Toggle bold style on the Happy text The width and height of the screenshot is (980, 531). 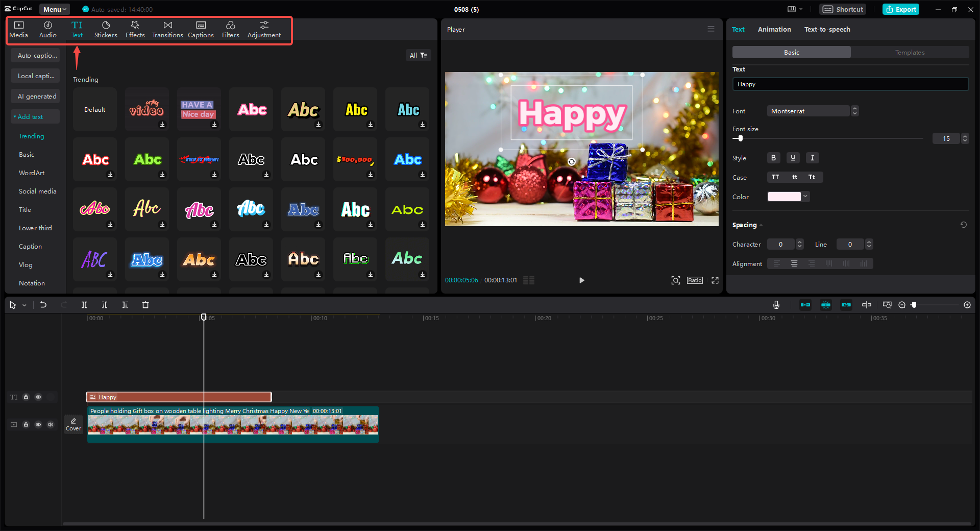point(773,158)
